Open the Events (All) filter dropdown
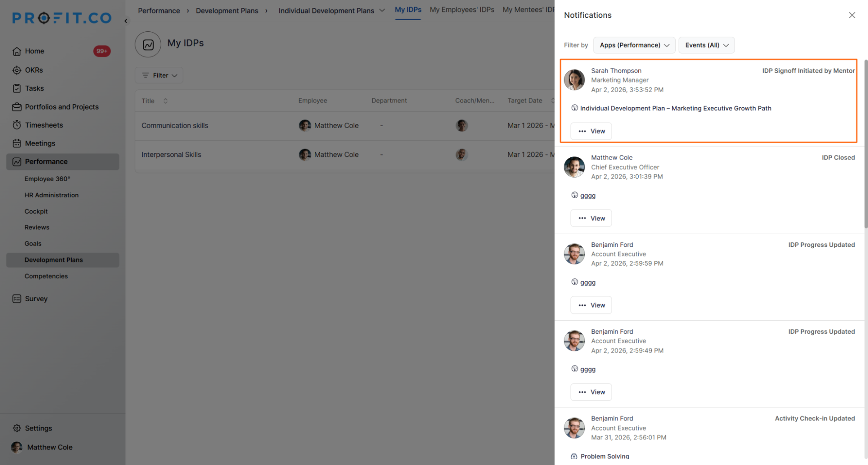 tap(706, 45)
